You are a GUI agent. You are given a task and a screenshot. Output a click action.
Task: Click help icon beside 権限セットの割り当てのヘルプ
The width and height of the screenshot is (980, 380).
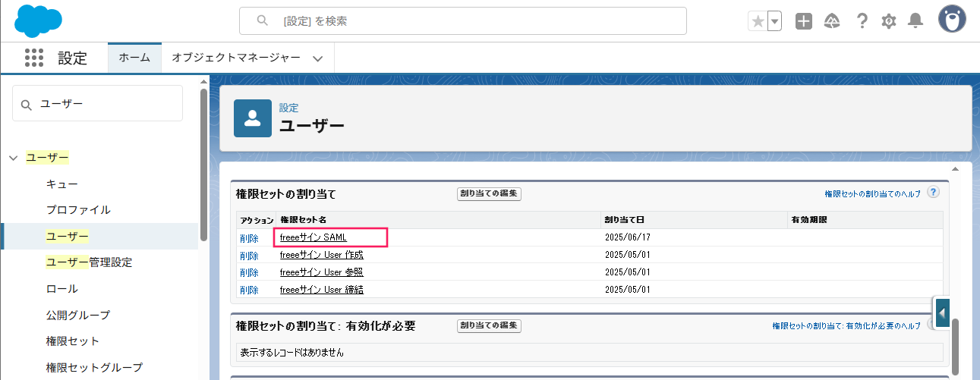(934, 193)
